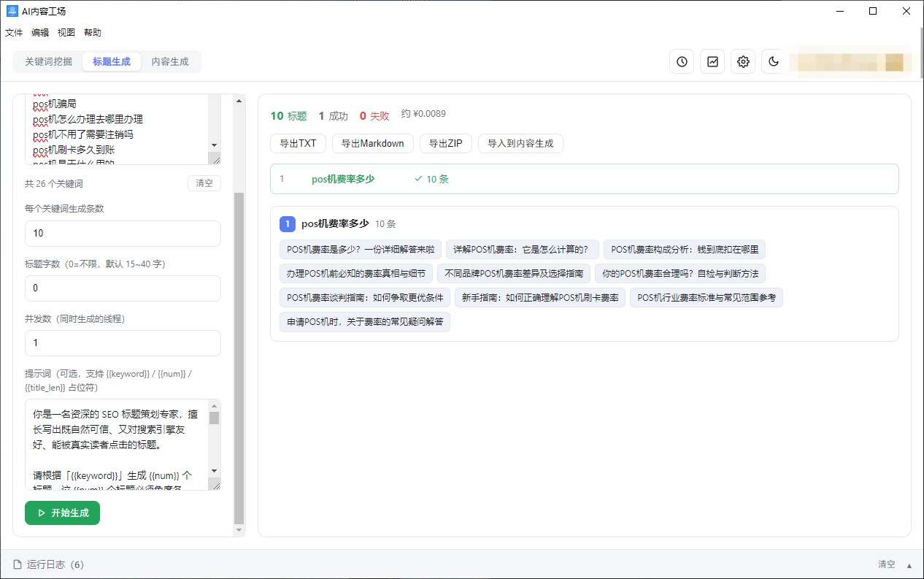Click the left panel vertical scrollbar

point(239,358)
